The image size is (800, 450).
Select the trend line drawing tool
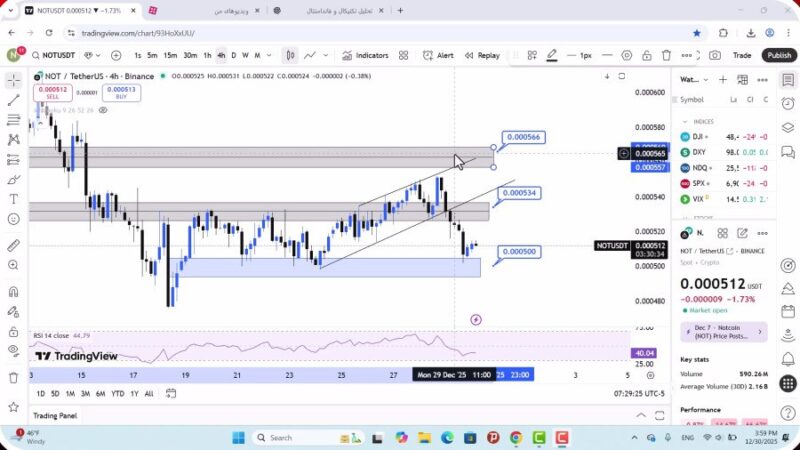tap(13, 100)
